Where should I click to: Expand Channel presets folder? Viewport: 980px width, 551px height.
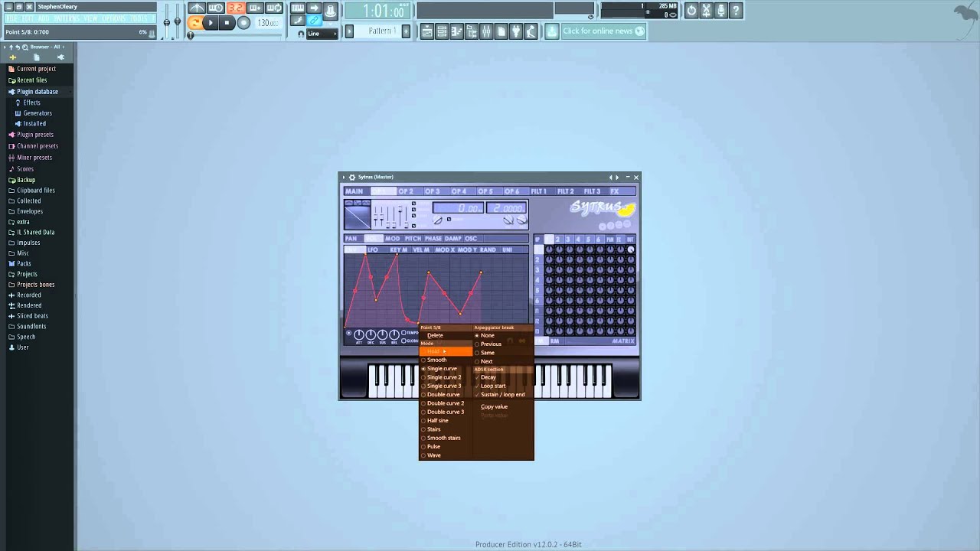point(37,146)
